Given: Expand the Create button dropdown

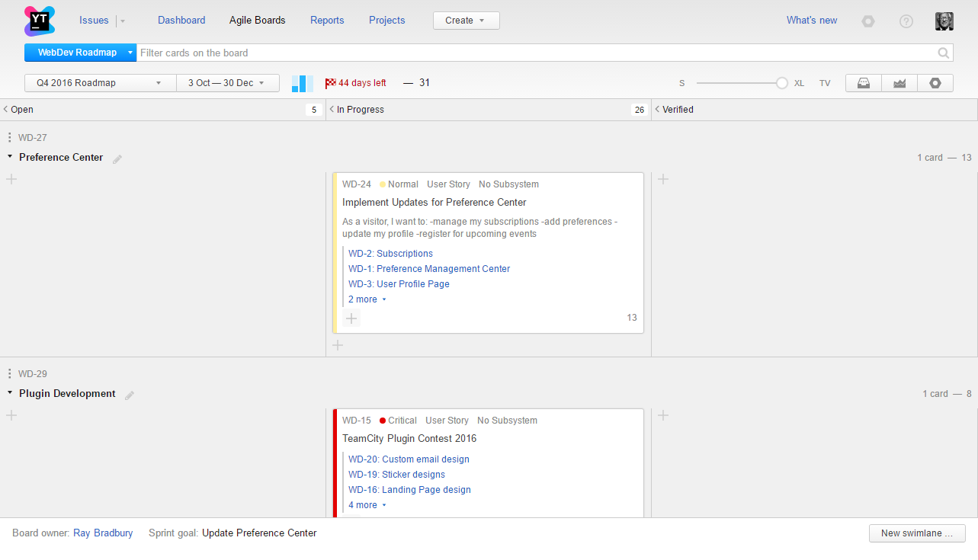Looking at the screenshot, I should point(466,21).
